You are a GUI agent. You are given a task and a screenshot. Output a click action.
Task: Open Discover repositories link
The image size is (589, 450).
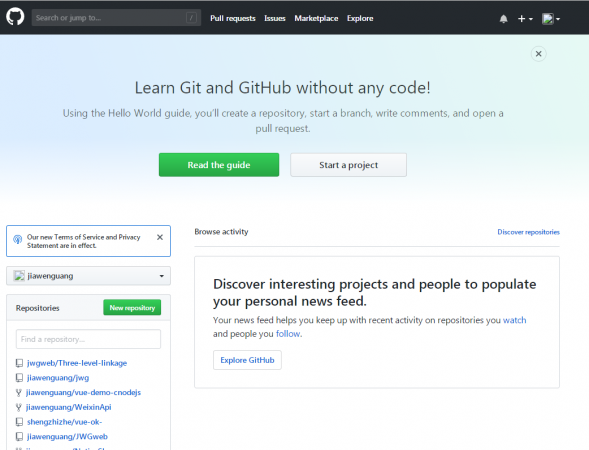529,232
